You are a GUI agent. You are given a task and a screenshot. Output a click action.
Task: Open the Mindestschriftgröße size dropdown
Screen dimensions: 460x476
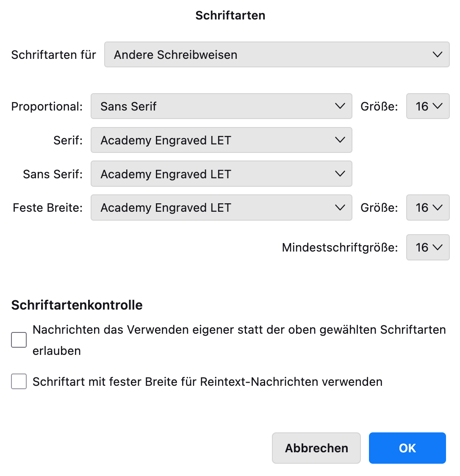coord(428,247)
